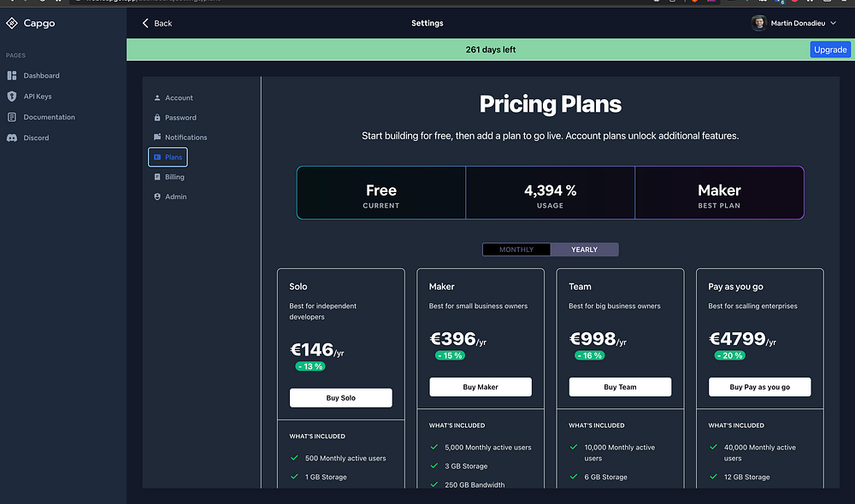Viewport: 855px width, 504px height.
Task: Click the API Keys shield icon
Action: pos(12,97)
